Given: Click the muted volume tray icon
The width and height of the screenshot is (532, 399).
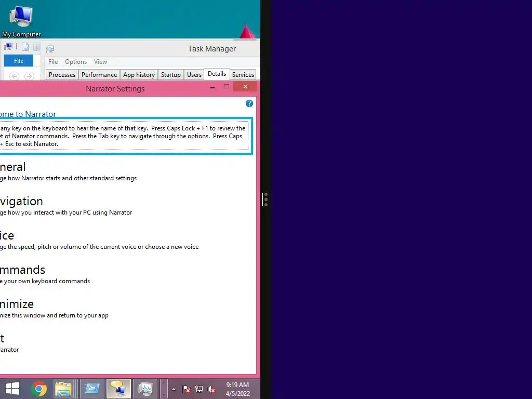Looking at the screenshot, I should coord(211,389).
